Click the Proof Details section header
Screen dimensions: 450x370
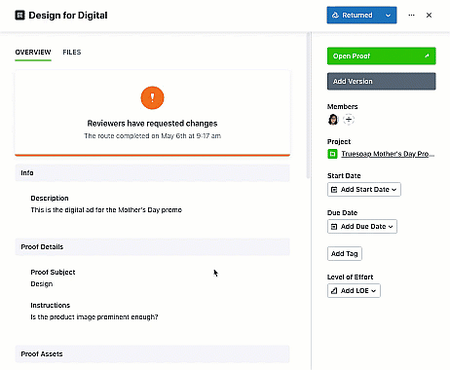pos(152,247)
